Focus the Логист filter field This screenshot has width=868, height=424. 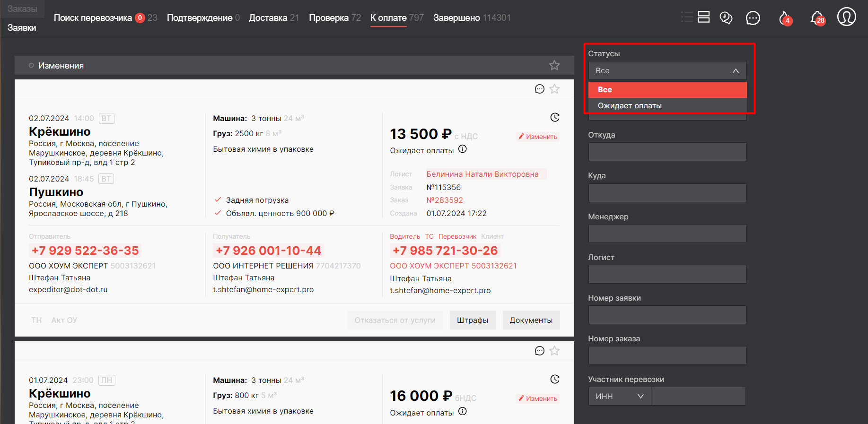click(667, 274)
